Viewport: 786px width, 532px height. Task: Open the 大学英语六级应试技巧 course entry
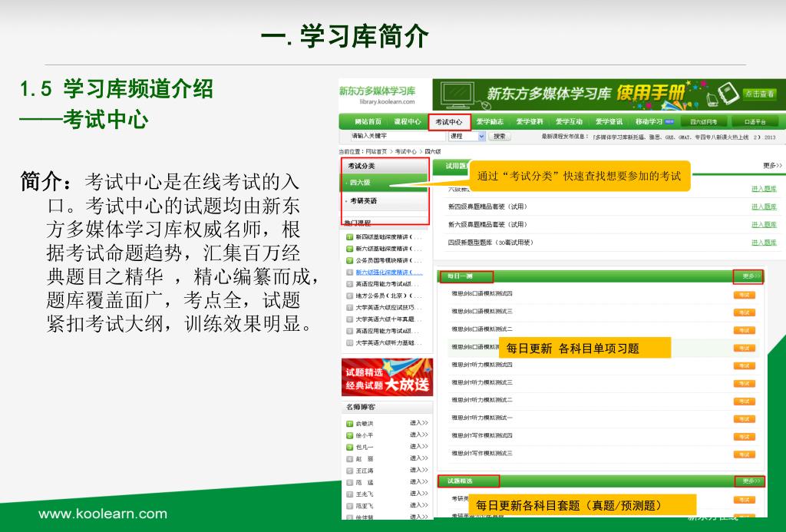click(x=388, y=307)
